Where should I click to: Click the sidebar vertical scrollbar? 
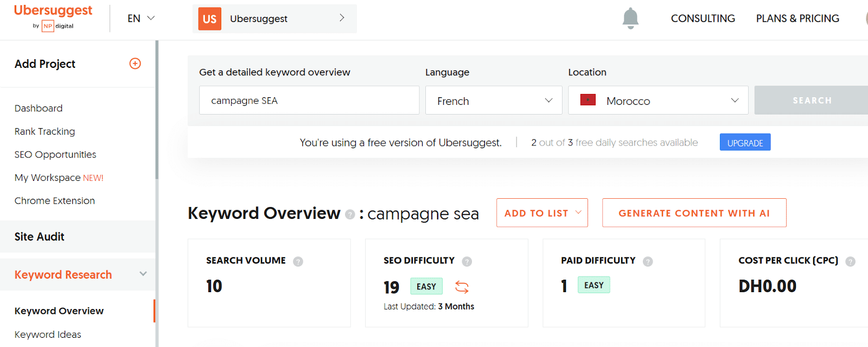click(x=157, y=110)
